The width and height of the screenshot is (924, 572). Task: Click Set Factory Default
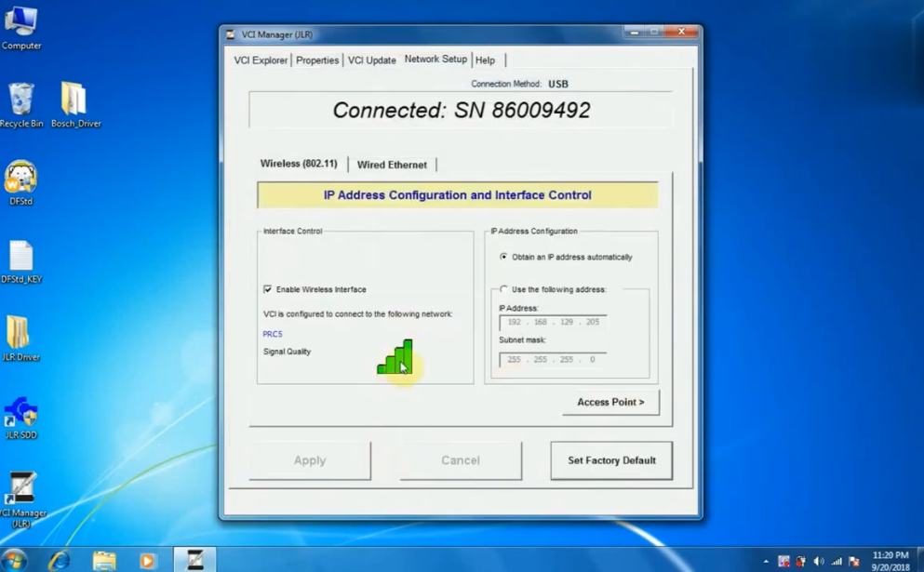coord(611,460)
